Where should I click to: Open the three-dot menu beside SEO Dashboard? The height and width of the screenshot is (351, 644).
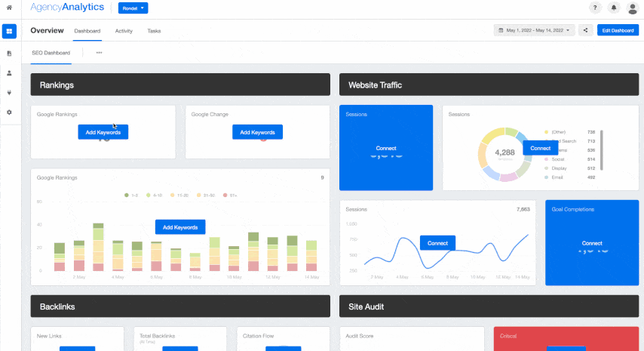click(99, 53)
